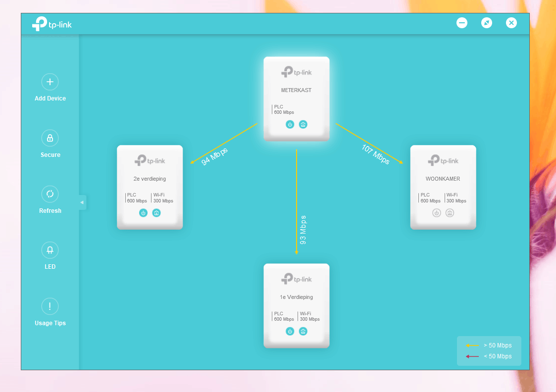Click the WOONKAMER device name text
This screenshot has width=556, height=392.
pos(443,179)
